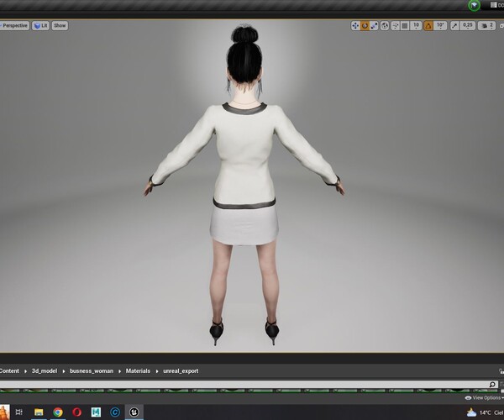The width and height of the screenshot is (504, 420).
Task: Open camera speed setting showing 2
Action: point(486,26)
